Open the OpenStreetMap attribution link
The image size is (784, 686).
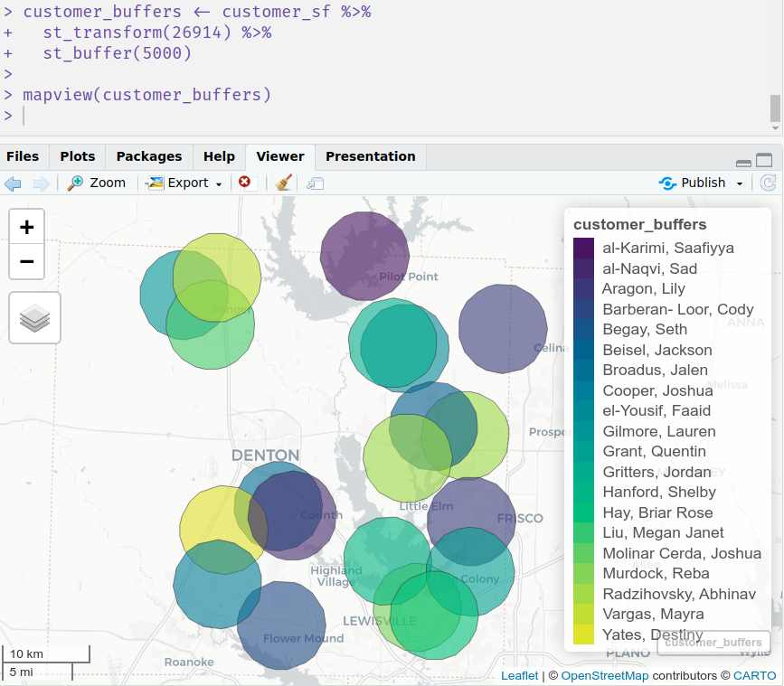point(604,675)
